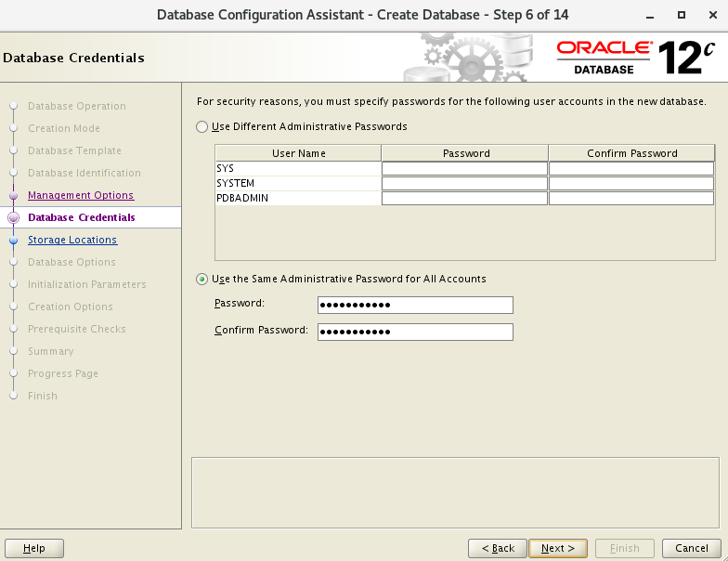Click Summary step label

coord(50,351)
